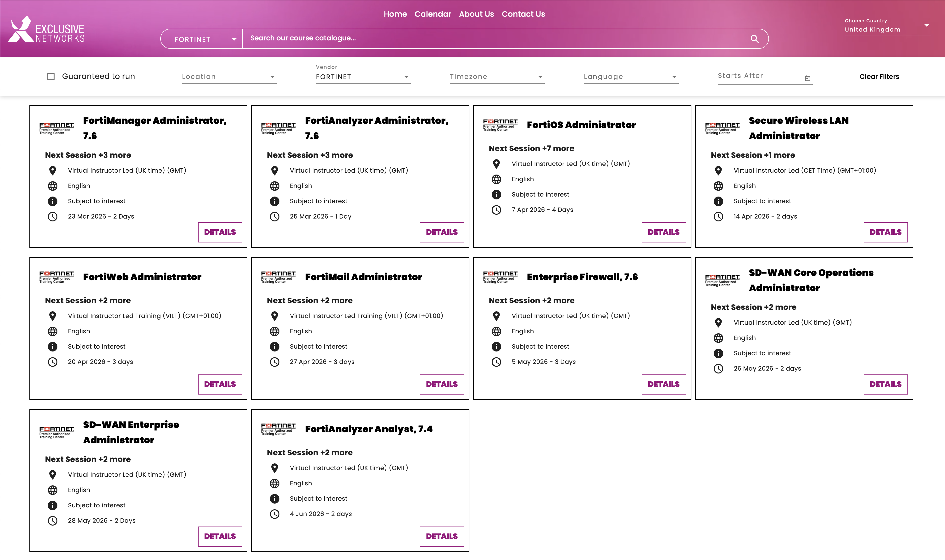Open the Contact Us page
Image resolution: width=945 pixels, height=560 pixels.
(523, 14)
